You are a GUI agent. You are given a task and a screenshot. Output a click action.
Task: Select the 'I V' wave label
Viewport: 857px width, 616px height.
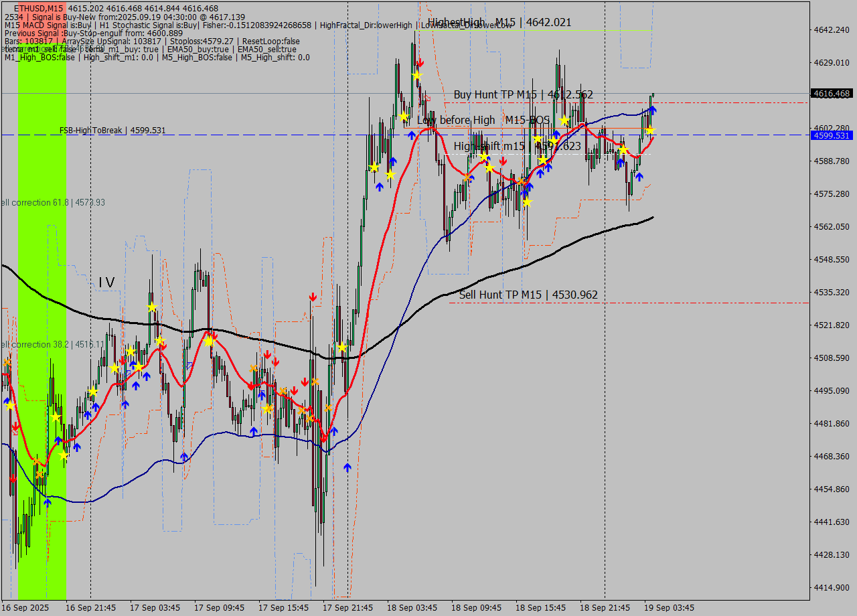(x=106, y=283)
